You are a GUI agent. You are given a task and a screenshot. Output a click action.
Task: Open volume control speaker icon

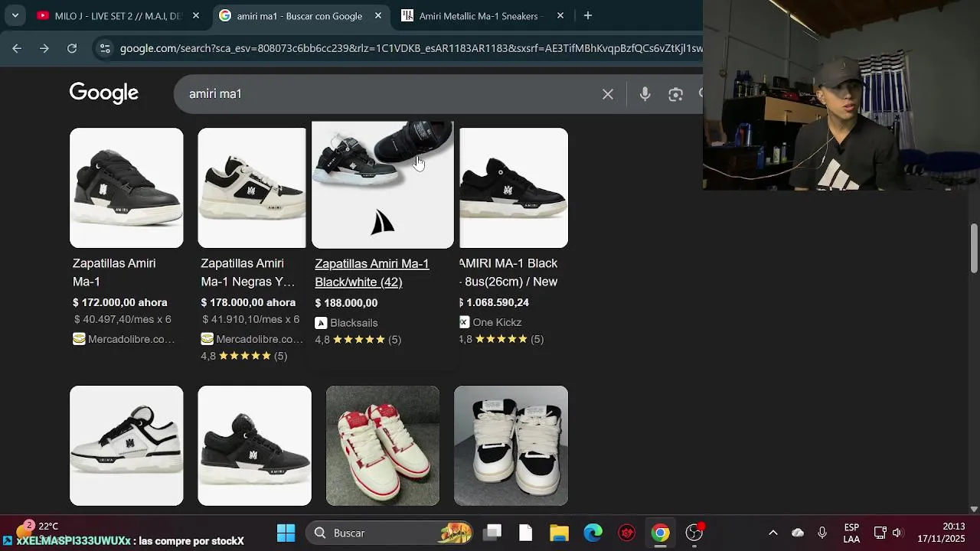pos(897,533)
